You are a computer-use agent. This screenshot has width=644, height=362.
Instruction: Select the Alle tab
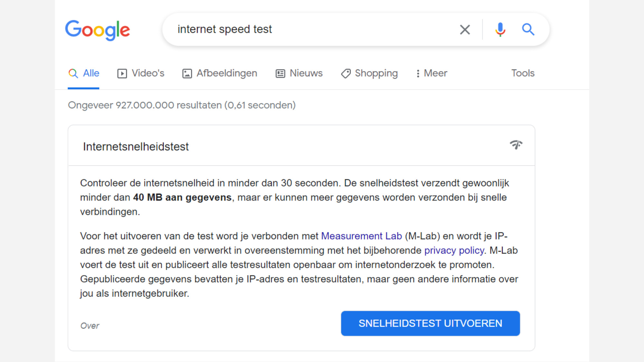(x=91, y=73)
